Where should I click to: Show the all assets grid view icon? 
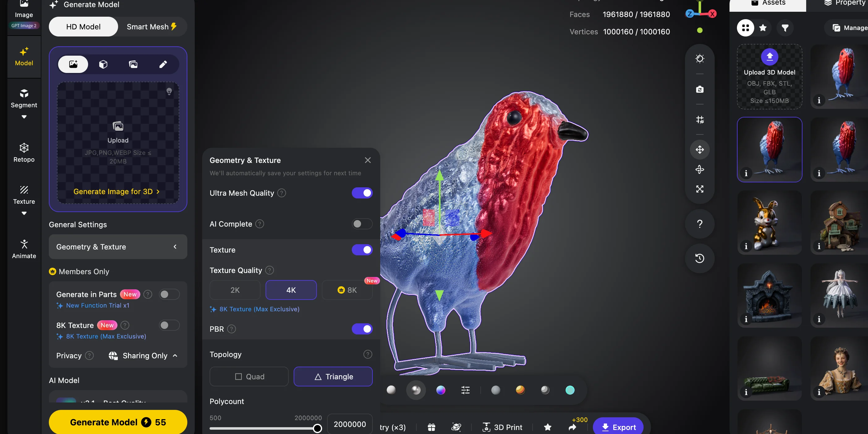(745, 28)
